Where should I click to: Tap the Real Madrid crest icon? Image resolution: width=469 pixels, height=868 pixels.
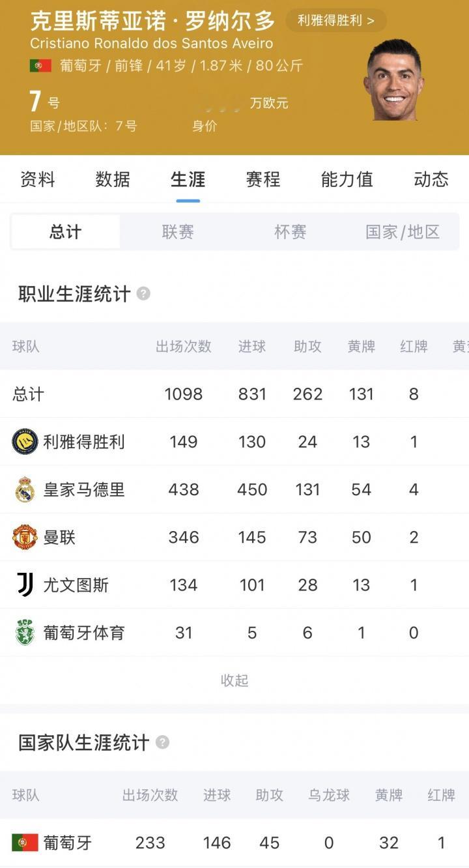[x=25, y=489]
